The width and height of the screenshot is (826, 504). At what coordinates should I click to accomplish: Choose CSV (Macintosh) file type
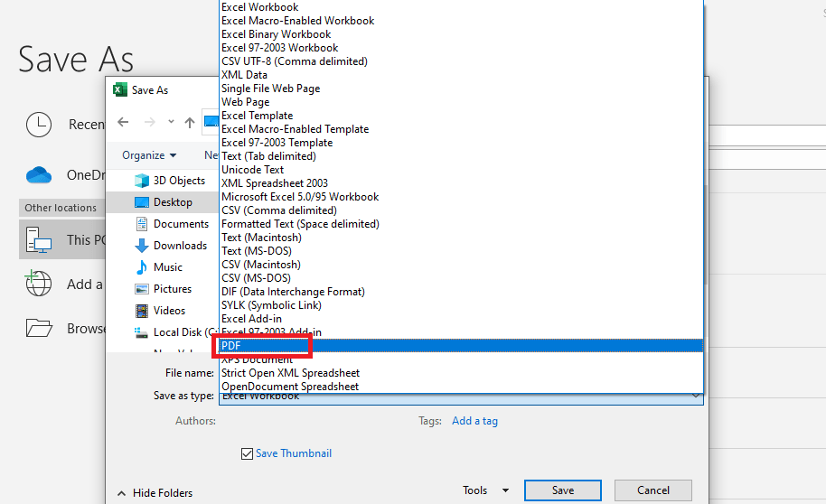click(x=461, y=265)
